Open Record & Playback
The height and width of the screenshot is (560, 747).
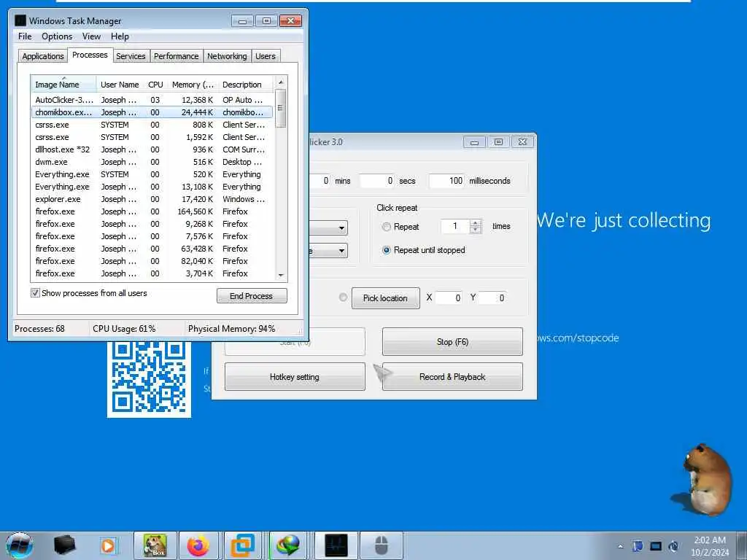(452, 377)
